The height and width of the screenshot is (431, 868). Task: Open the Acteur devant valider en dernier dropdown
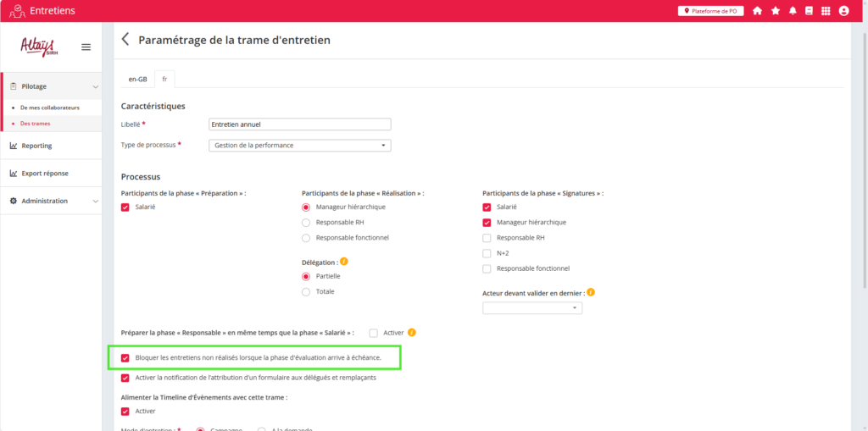(x=531, y=308)
